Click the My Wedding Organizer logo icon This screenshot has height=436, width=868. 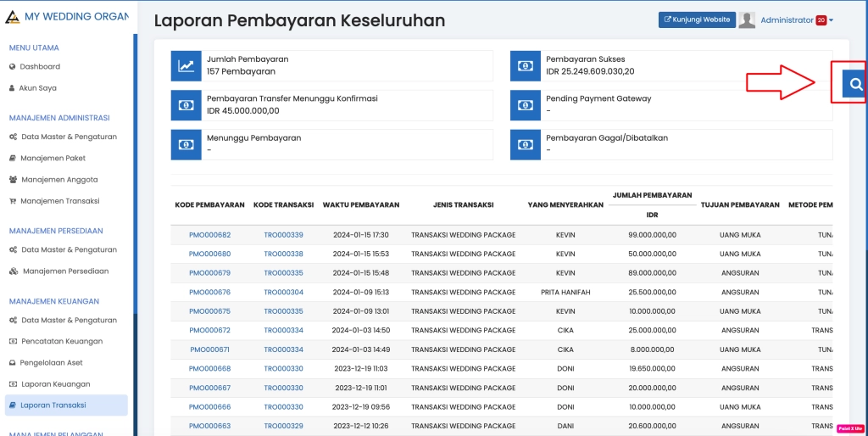12,17
